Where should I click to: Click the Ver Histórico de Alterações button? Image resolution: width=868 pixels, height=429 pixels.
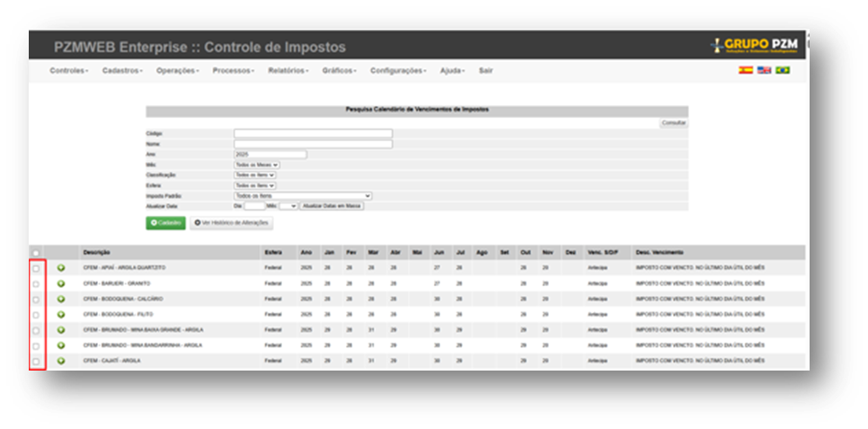point(231,222)
